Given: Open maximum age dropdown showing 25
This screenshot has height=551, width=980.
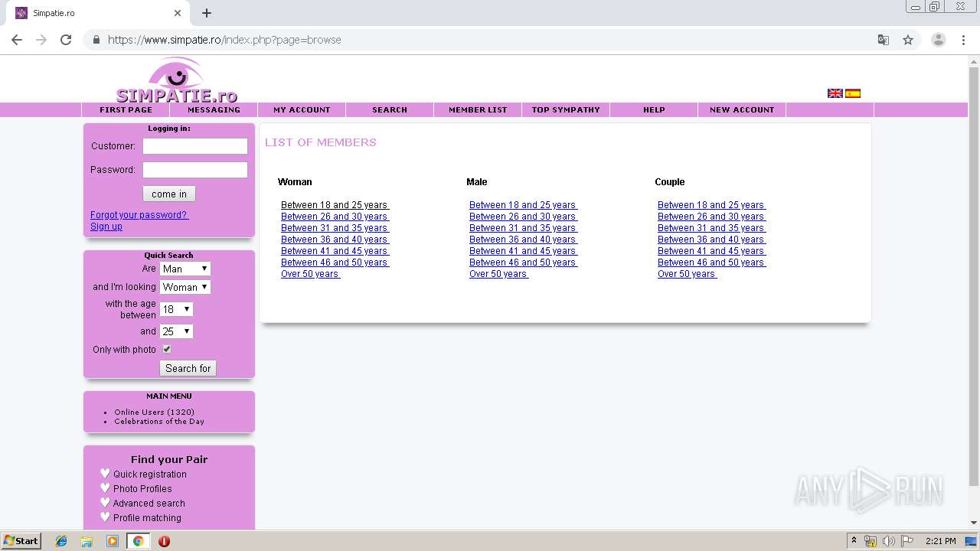Looking at the screenshot, I should click(176, 331).
